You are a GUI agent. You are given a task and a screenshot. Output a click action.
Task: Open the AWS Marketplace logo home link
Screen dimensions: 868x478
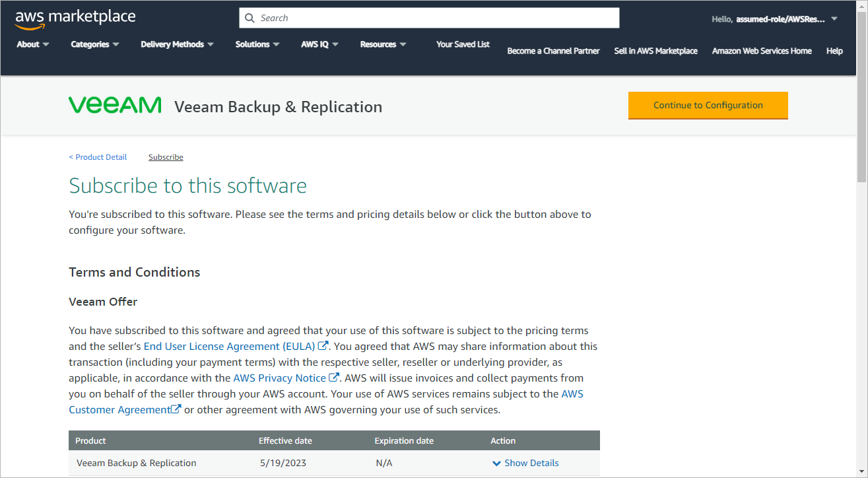coord(75,18)
